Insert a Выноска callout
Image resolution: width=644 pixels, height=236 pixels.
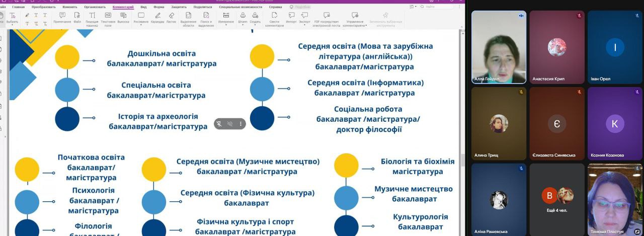click(x=123, y=18)
